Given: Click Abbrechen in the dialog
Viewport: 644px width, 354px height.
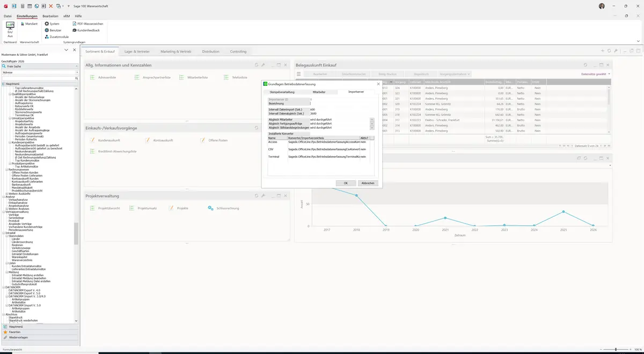Looking at the screenshot, I should [x=368, y=183].
